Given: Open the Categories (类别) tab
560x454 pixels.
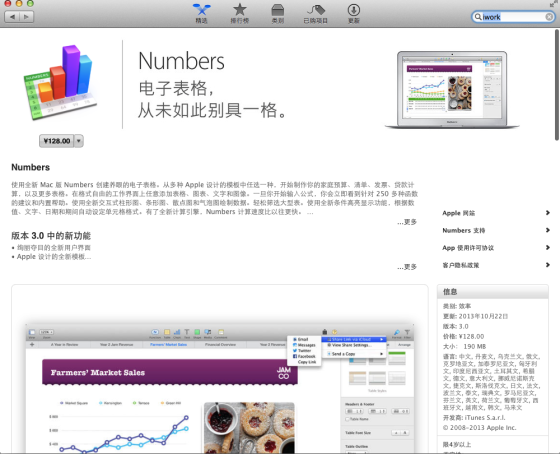Looking at the screenshot, I should coord(278,14).
